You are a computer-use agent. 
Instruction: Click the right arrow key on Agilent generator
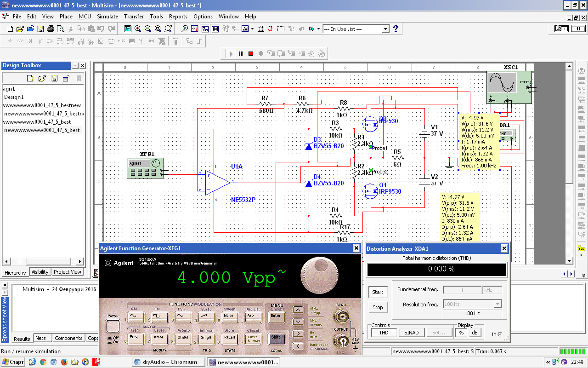(x=298, y=333)
